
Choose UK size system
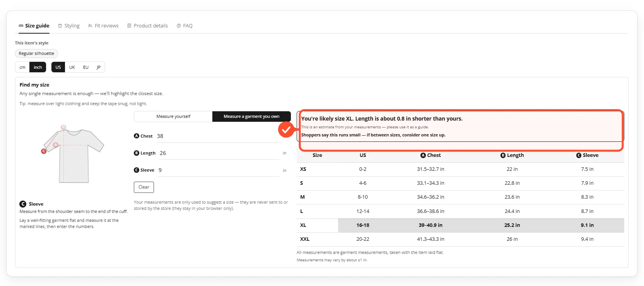tap(72, 67)
